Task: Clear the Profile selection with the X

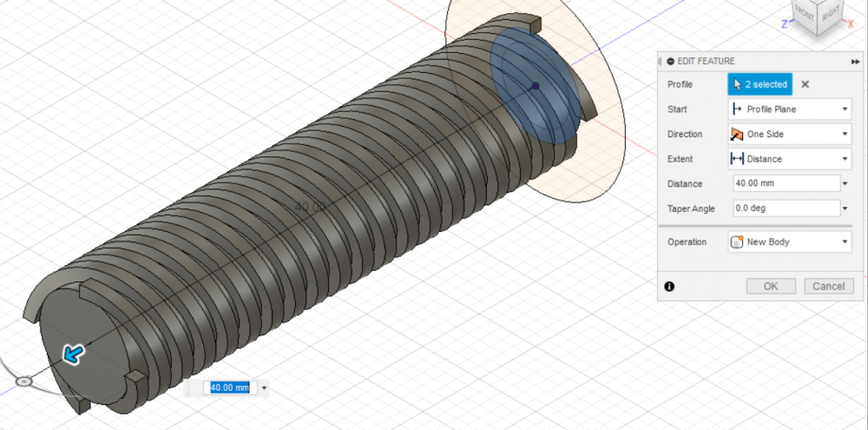Action: click(806, 84)
